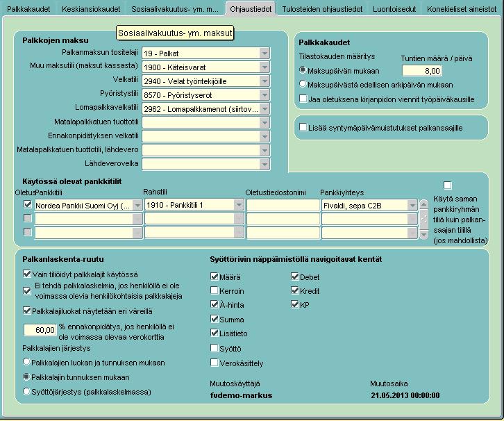The image size is (504, 421).
Task: Click the 60,00 % ennakonpidätys field
Action: point(40,330)
